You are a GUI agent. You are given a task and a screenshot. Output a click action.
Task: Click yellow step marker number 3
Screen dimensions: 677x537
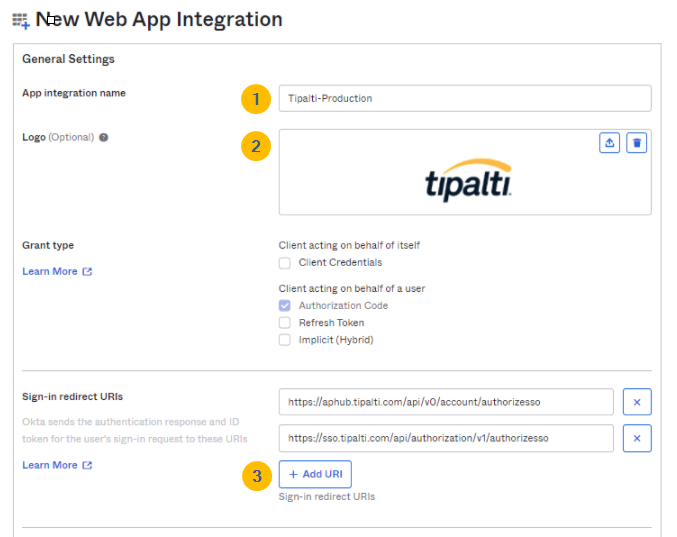[x=256, y=476]
